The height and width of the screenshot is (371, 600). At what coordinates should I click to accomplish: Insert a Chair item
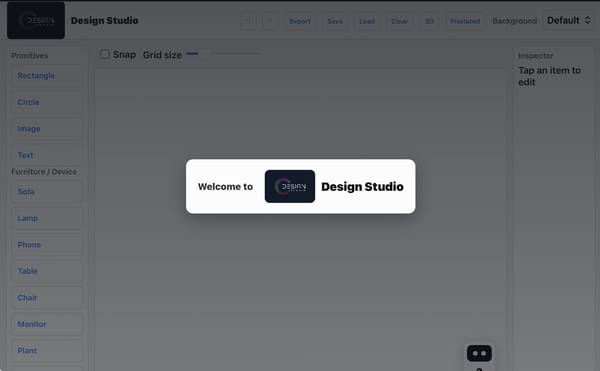pyautogui.click(x=47, y=298)
